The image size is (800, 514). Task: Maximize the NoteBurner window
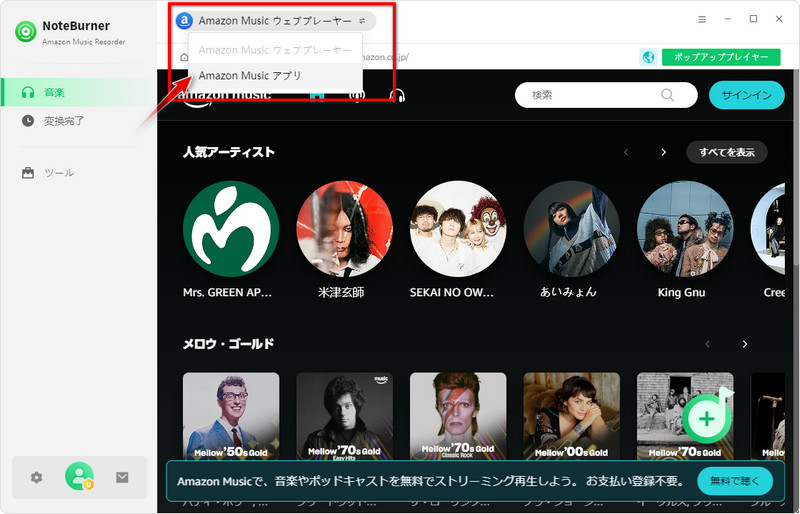click(753, 19)
